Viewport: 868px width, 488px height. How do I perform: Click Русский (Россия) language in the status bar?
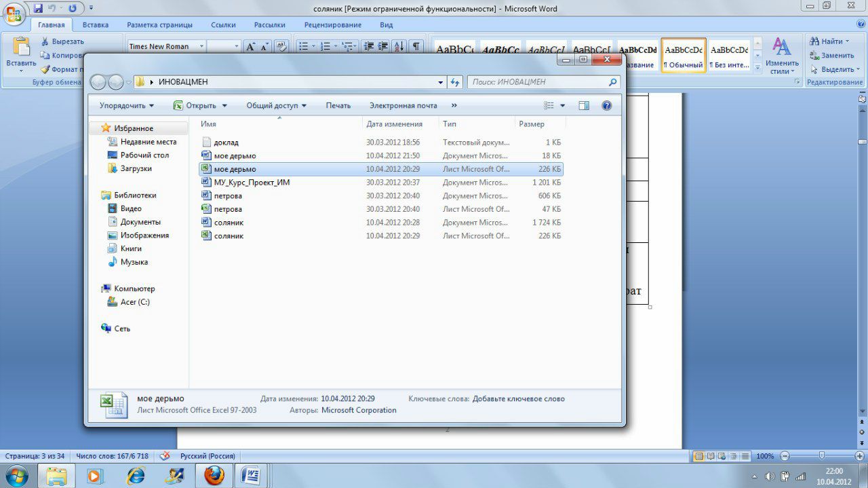point(208,456)
